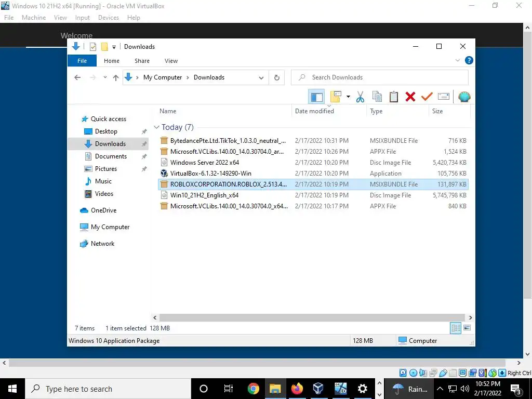Image resolution: width=532 pixels, height=399 pixels.
Task: Click the Classic Shell settings icon
Action: tap(464, 97)
